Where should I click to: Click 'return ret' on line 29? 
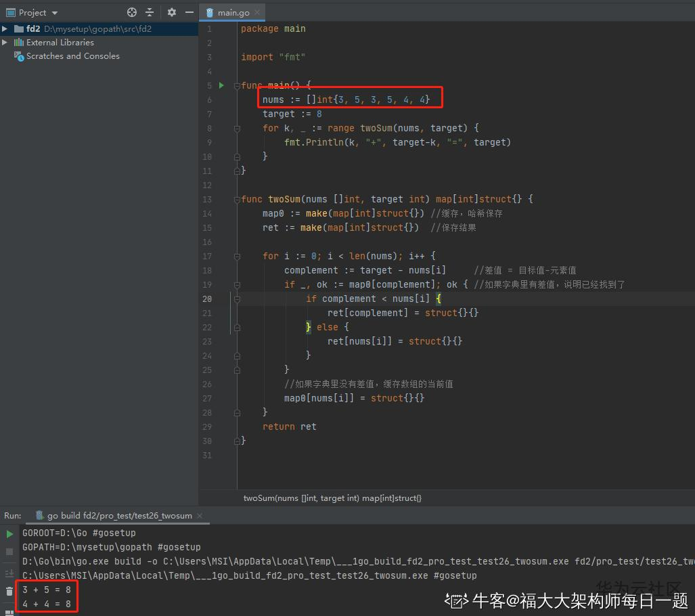point(289,426)
